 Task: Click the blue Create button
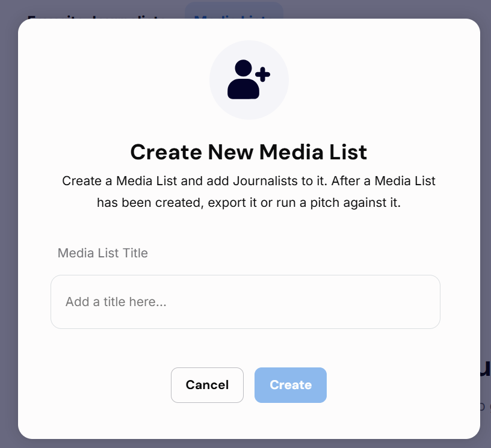point(291,385)
